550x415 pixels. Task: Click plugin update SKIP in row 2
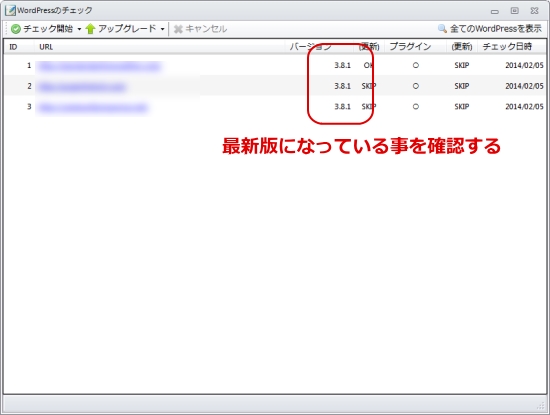[462, 86]
